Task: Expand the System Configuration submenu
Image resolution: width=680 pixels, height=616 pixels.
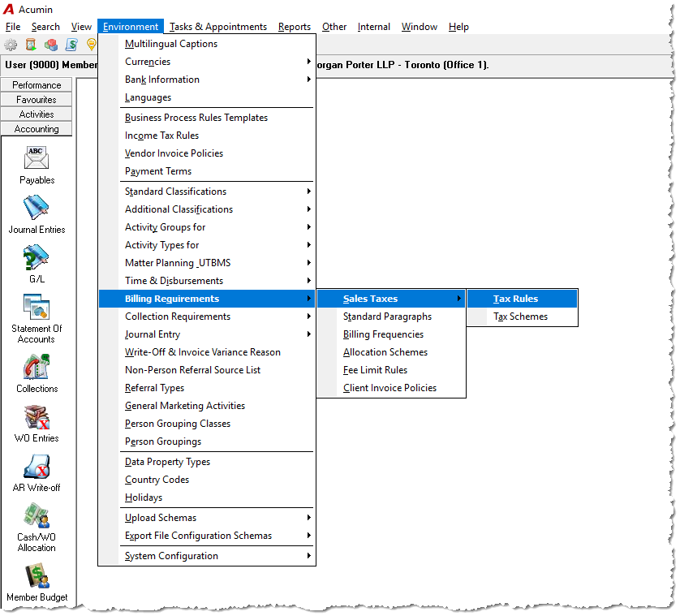Action: pyautogui.click(x=206, y=556)
